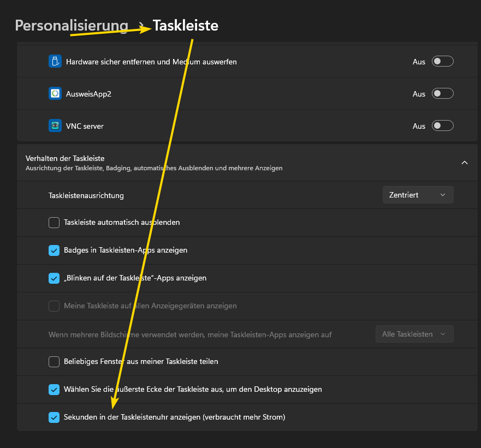
Task: Turn on the VNC server toggle
Action: 442,126
